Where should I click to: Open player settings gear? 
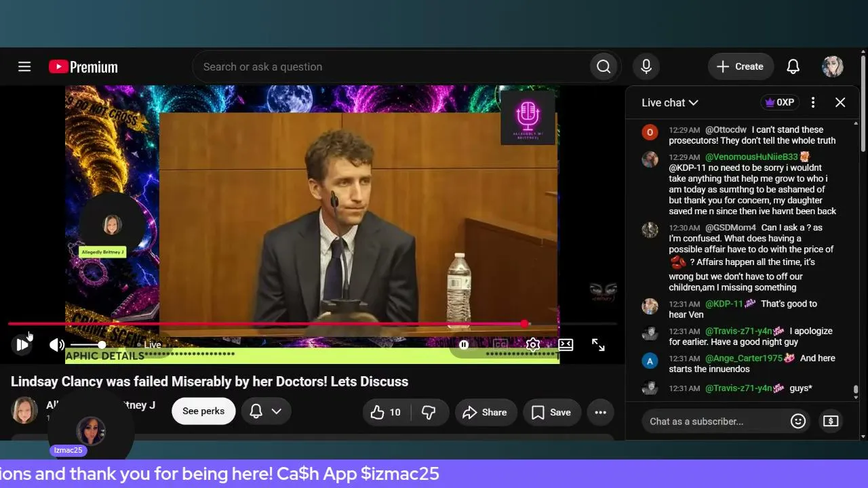coord(533,345)
